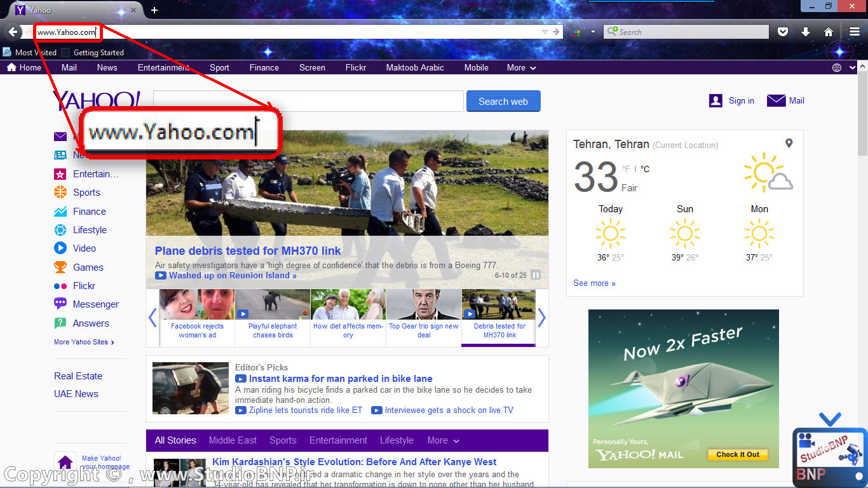Expand More Yahoo Sites link
Image resolution: width=868 pixels, height=488 pixels.
(84, 342)
